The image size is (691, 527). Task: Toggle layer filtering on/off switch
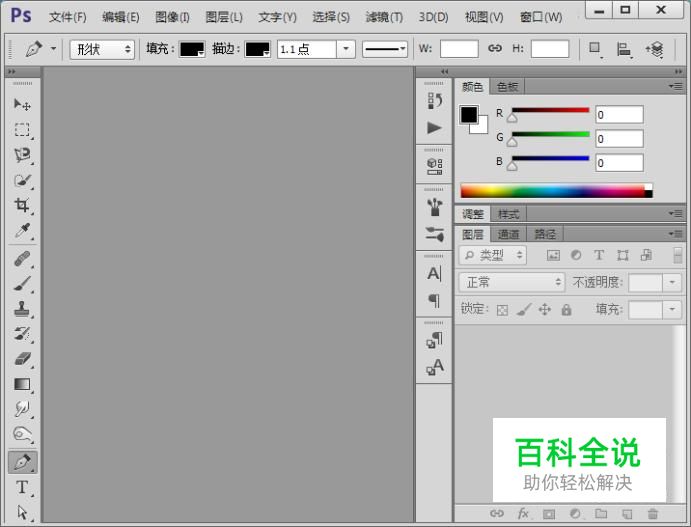click(678, 255)
